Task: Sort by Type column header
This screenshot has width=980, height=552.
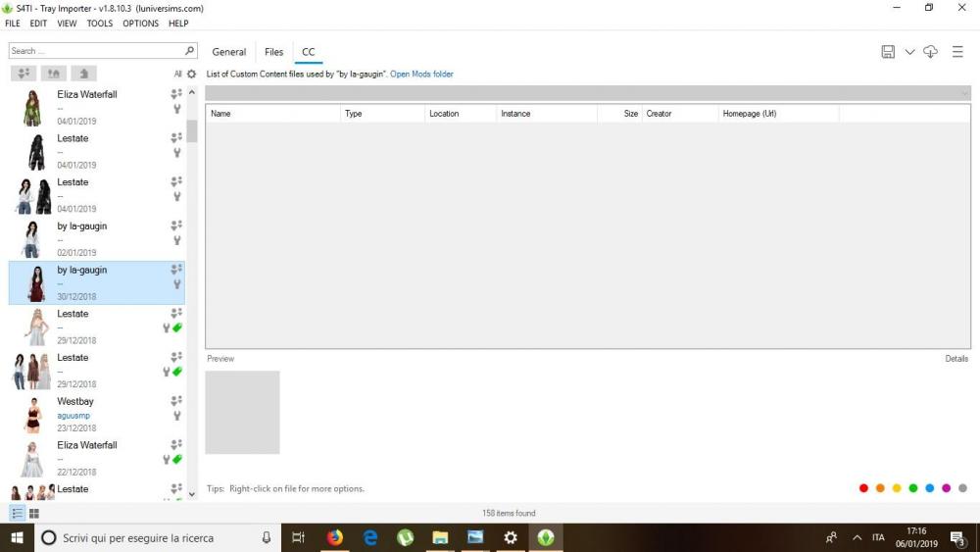Action: click(x=382, y=114)
